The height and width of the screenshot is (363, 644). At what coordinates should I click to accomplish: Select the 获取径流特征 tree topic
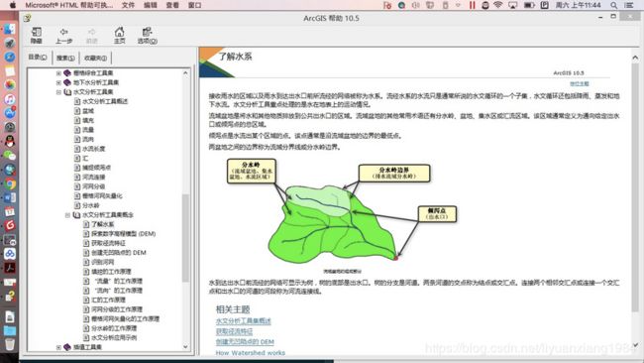[108, 243]
